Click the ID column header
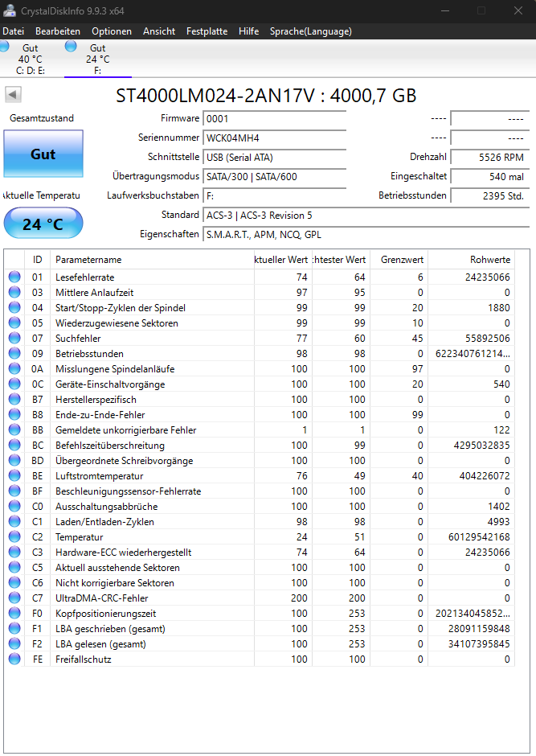The height and width of the screenshot is (756, 536). (x=38, y=260)
